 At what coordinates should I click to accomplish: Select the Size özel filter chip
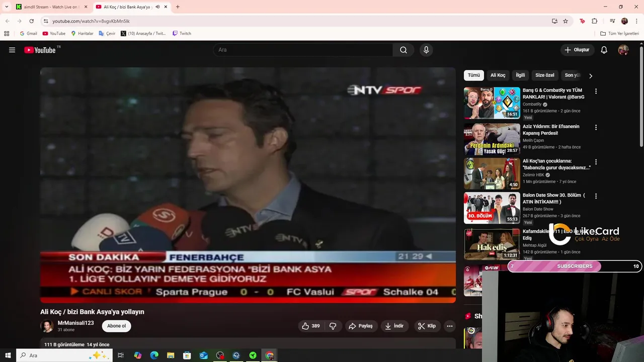coord(545,75)
